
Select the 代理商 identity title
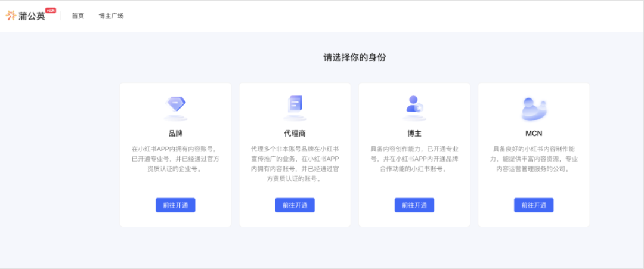click(295, 133)
